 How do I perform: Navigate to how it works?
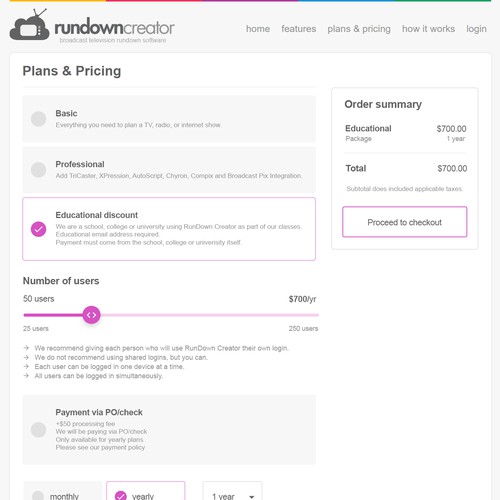[428, 29]
